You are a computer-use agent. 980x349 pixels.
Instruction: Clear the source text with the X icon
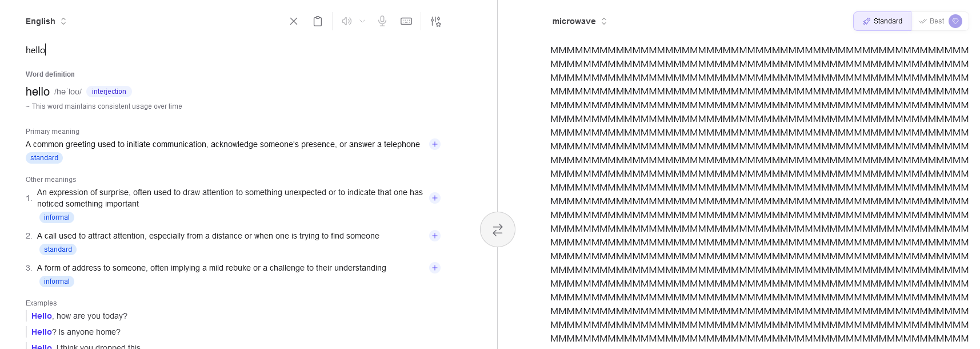click(x=294, y=21)
